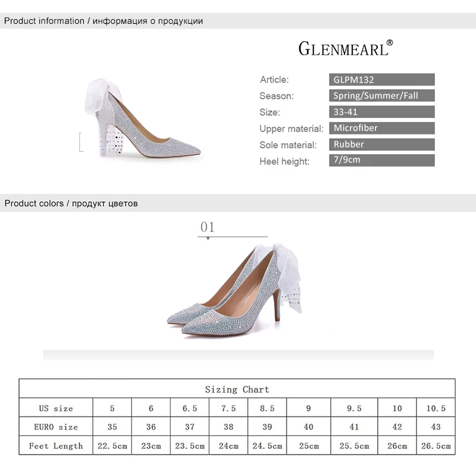Click EURO size cell 39
The image size is (476, 476).
(x=267, y=427)
